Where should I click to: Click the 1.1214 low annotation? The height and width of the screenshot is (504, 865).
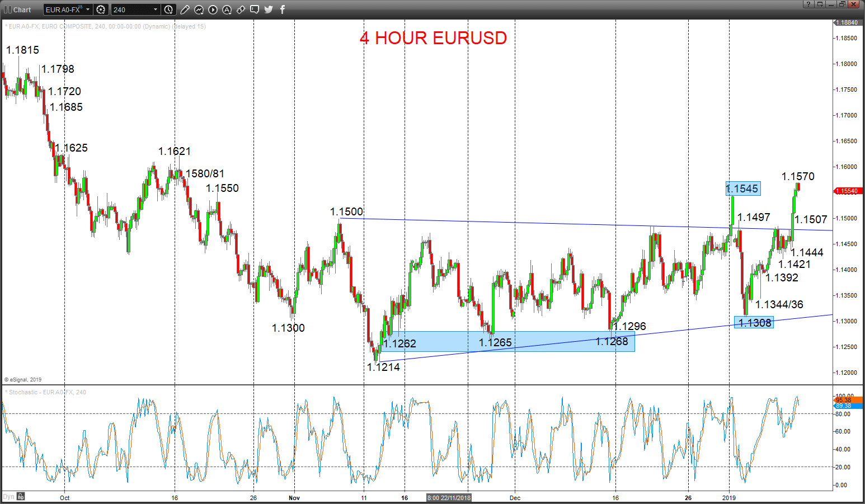click(383, 367)
